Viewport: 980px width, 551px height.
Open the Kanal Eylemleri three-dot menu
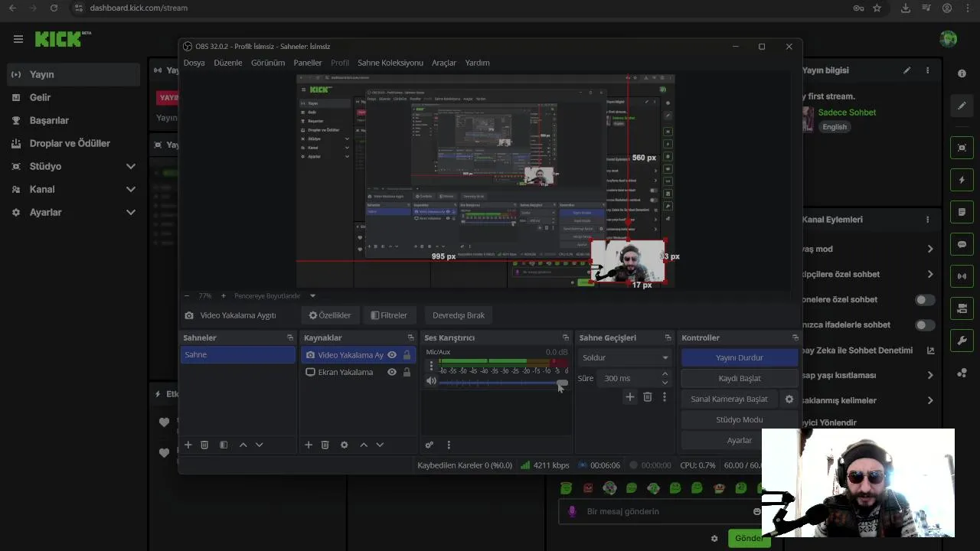(927, 220)
